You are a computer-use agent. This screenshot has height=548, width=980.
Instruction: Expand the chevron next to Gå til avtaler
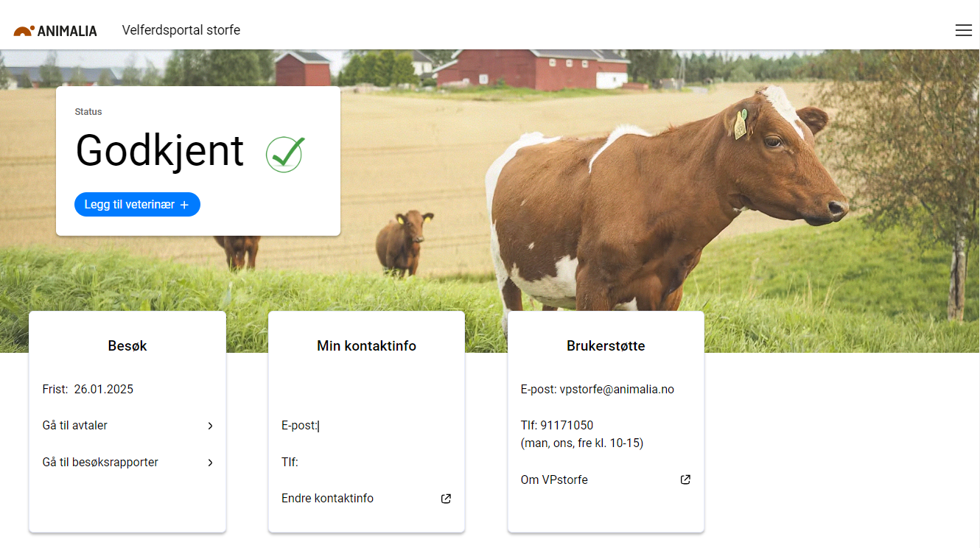(210, 426)
